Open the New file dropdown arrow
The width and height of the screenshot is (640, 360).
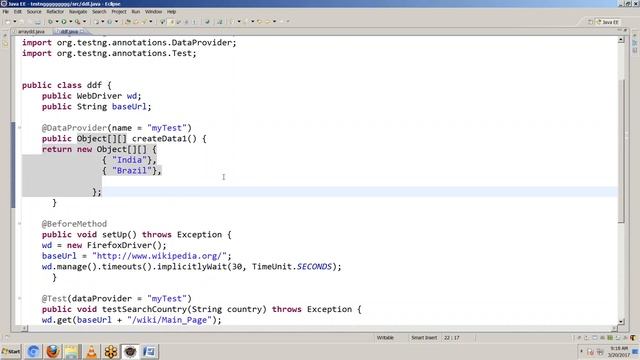point(15,22)
